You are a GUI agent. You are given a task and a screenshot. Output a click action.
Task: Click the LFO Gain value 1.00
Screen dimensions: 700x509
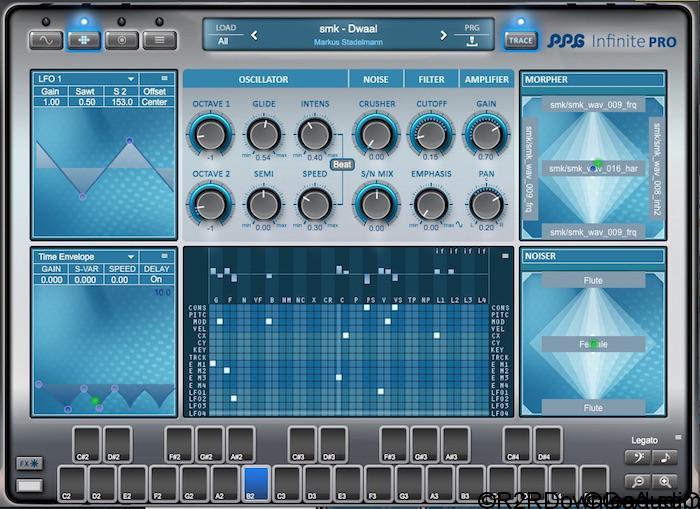tap(51, 102)
